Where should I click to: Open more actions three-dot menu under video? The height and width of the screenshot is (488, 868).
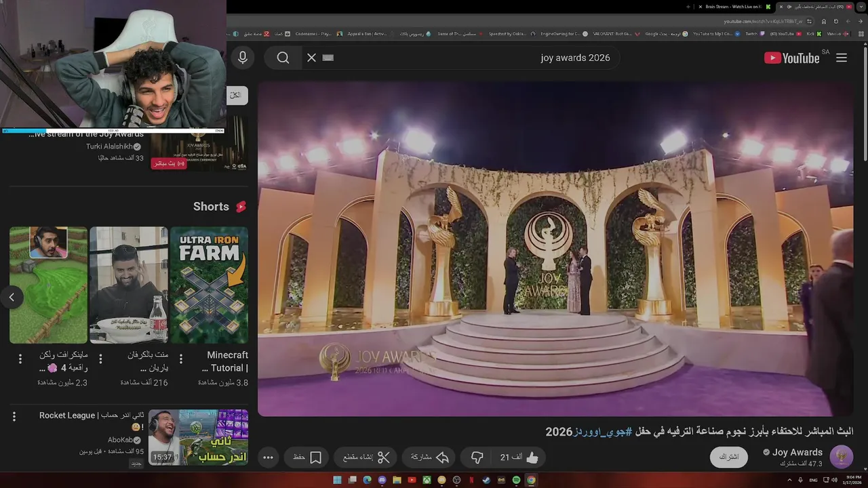(x=268, y=457)
